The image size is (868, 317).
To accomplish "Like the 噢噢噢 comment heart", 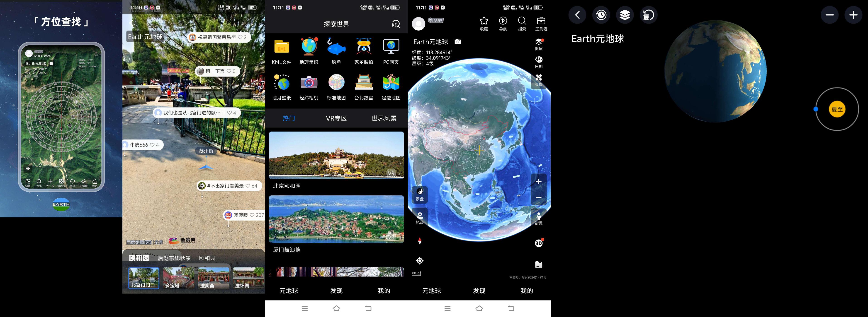I will (x=252, y=215).
